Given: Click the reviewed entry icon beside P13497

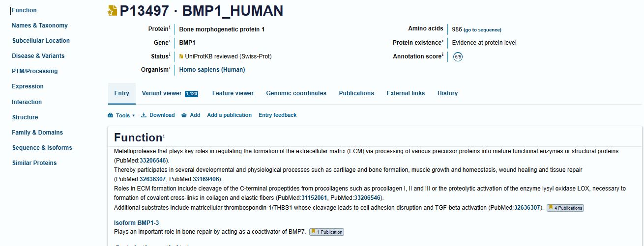Looking at the screenshot, I should (x=113, y=10).
